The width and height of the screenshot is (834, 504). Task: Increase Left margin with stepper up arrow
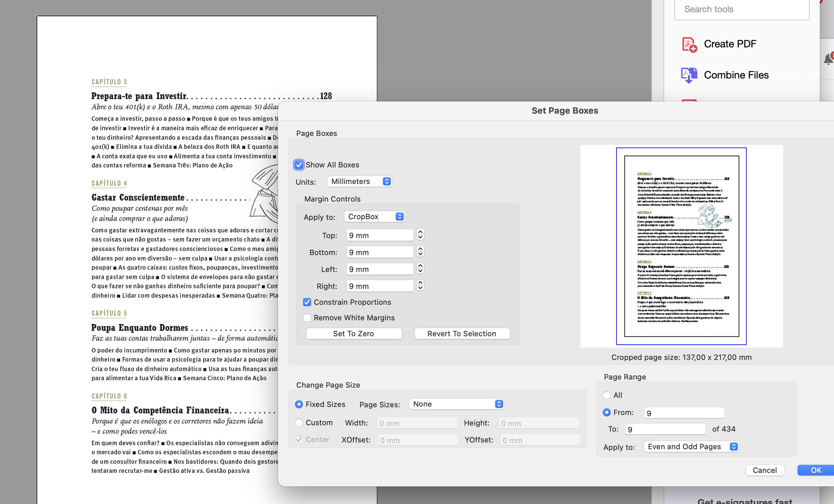coord(420,267)
